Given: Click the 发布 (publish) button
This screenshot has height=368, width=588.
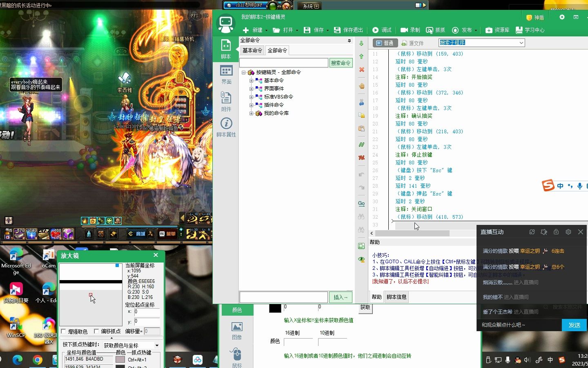Looking at the screenshot, I should 462,30.
